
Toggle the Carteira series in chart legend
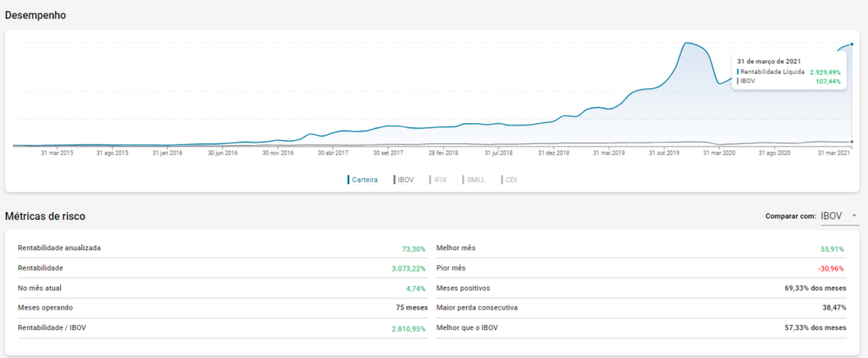[363, 180]
